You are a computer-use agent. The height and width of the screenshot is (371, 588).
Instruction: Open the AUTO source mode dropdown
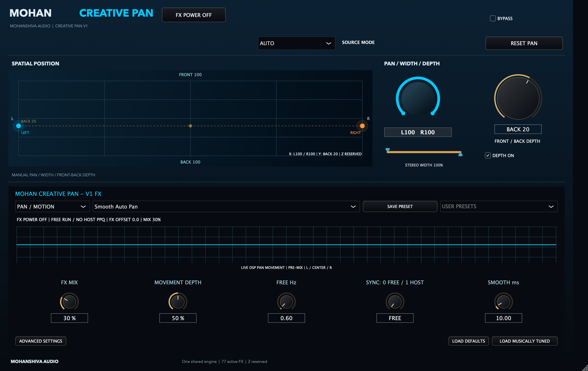tap(296, 43)
